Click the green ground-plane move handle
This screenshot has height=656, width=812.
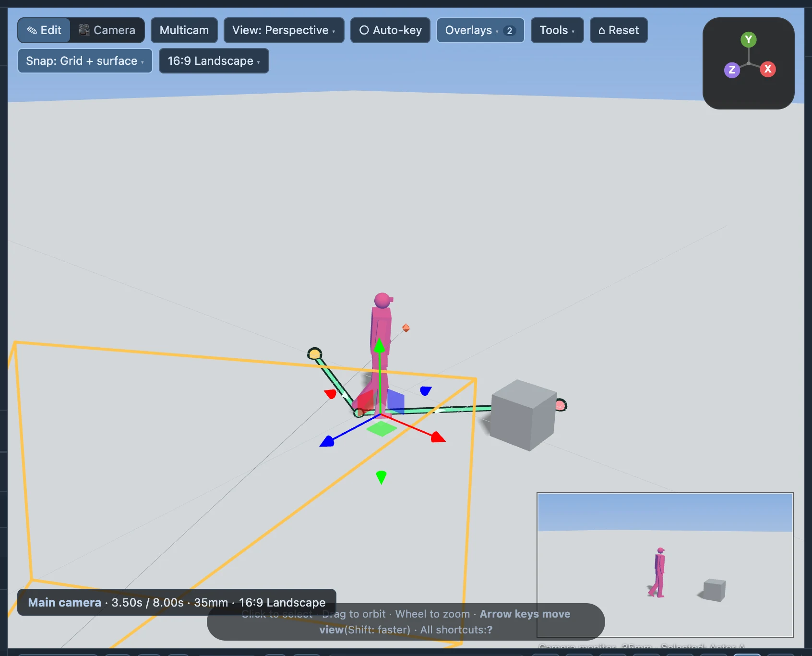click(x=382, y=428)
